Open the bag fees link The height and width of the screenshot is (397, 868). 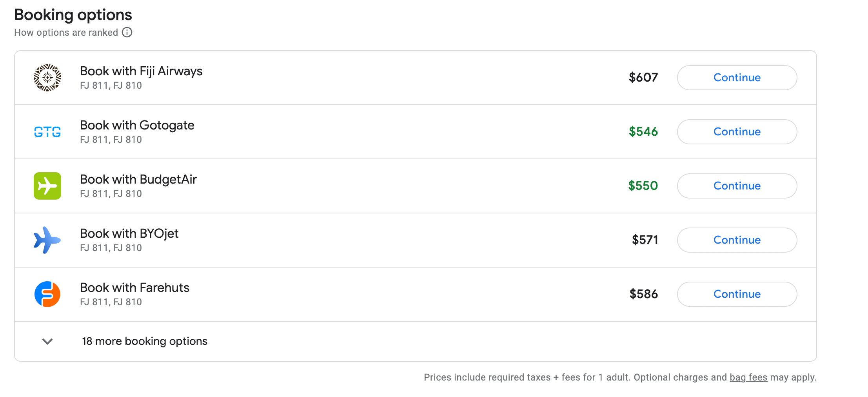coord(748,377)
